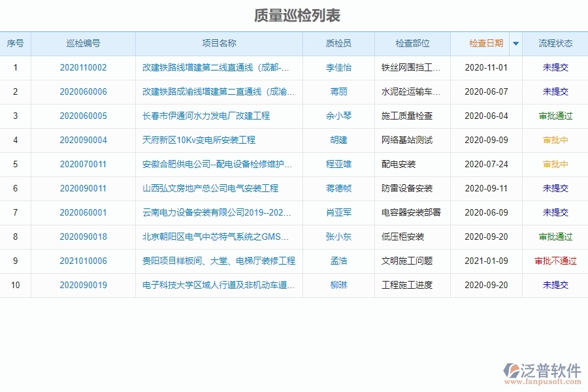Open project 长春市伊通河水力发电厂改建工程
The width and height of the screenshot is (588, 392).
[x=206, y=116]
